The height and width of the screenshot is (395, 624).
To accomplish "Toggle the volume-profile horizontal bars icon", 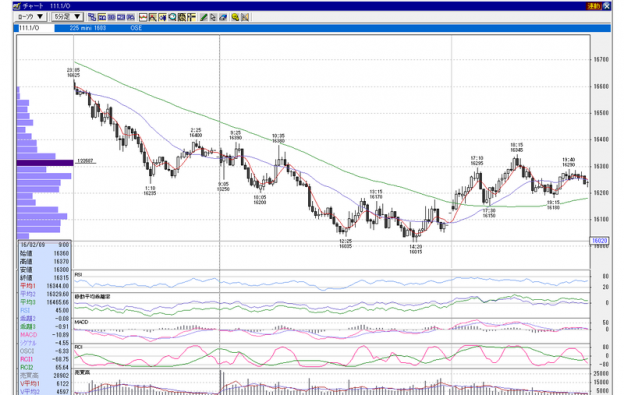I will tap(191, 17).
